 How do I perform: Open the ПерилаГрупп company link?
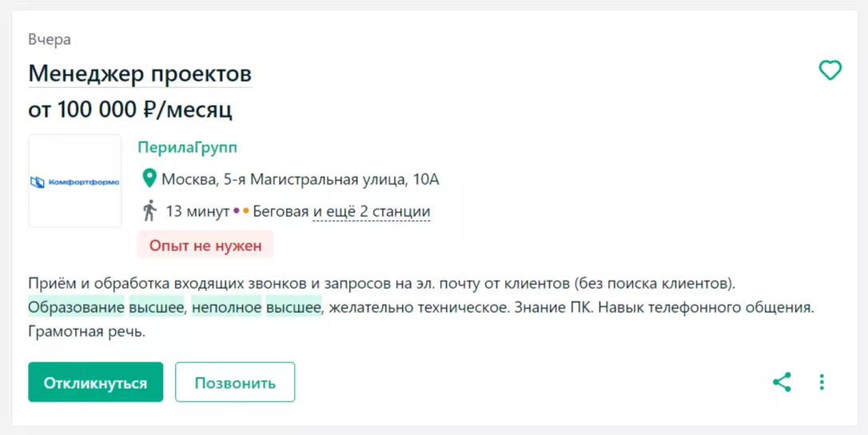coord(187,147)
